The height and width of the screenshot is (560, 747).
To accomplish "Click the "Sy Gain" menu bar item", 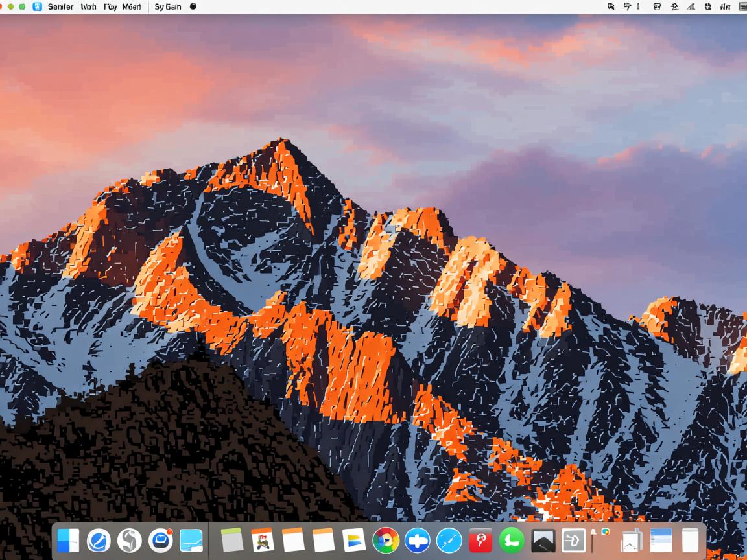I will click(x=168, y=6).
